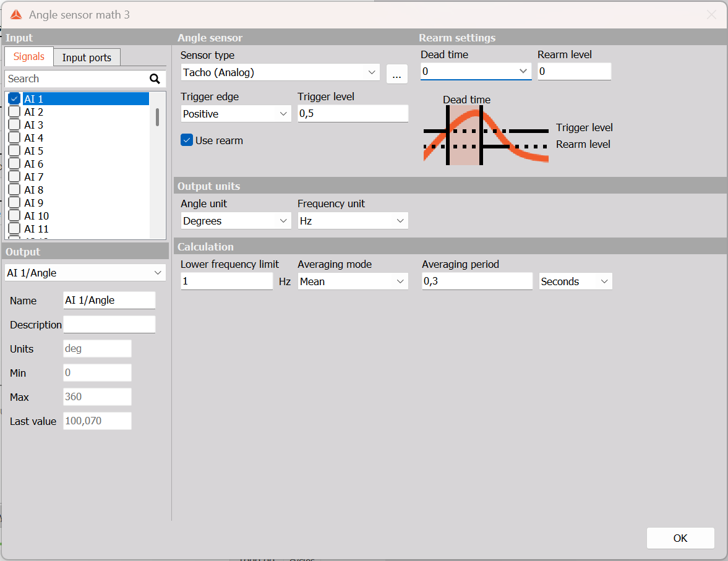Screen dimensions: 728x561
Task: Click the Rearm level input field
Action: click(575, 72)
